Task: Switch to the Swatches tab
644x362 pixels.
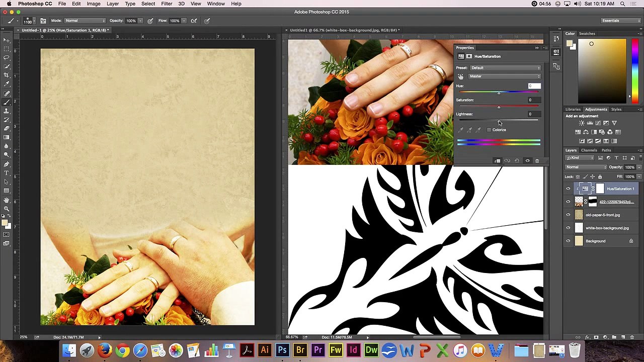Action: point(587,34)
